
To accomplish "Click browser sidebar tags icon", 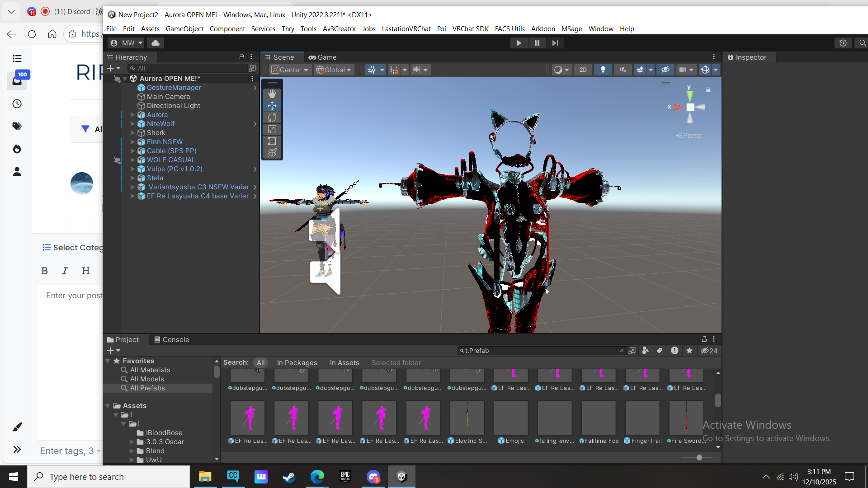I will (17, 126).
